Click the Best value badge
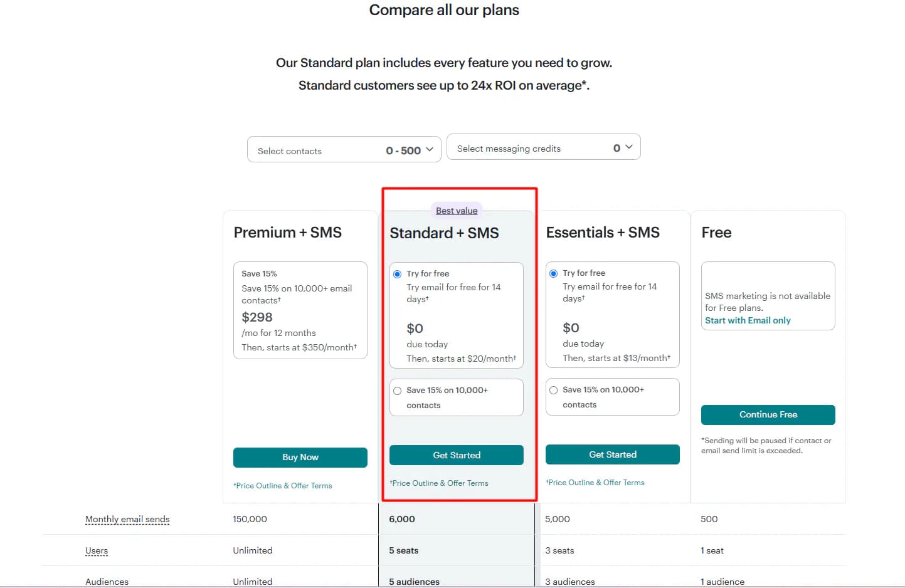The height and width of the screenshot is (588, 905). pos(457,211)
